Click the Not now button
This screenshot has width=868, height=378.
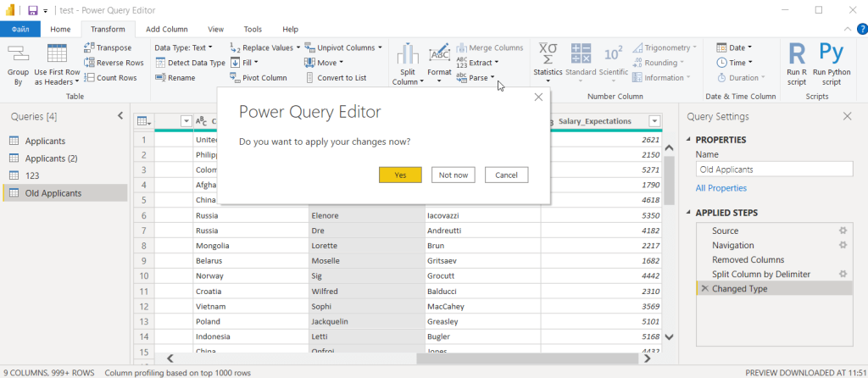453,175
